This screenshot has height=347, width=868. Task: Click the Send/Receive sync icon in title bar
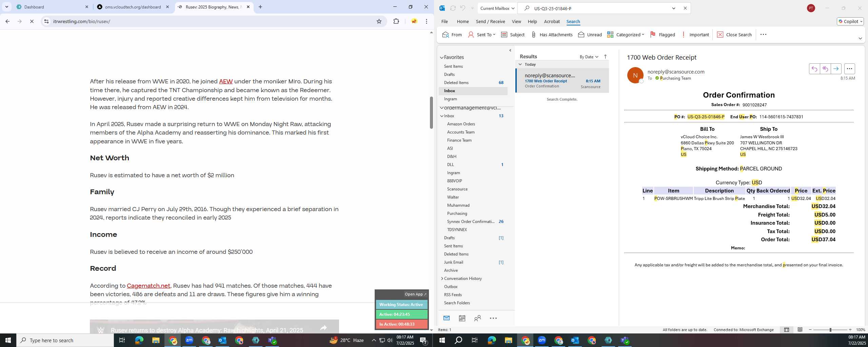coord(453,8)
